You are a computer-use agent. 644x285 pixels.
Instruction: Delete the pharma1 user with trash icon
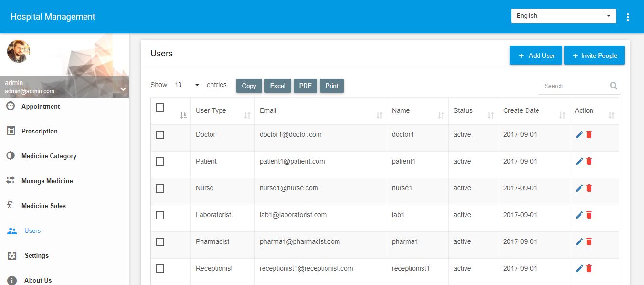click(589, 242)
